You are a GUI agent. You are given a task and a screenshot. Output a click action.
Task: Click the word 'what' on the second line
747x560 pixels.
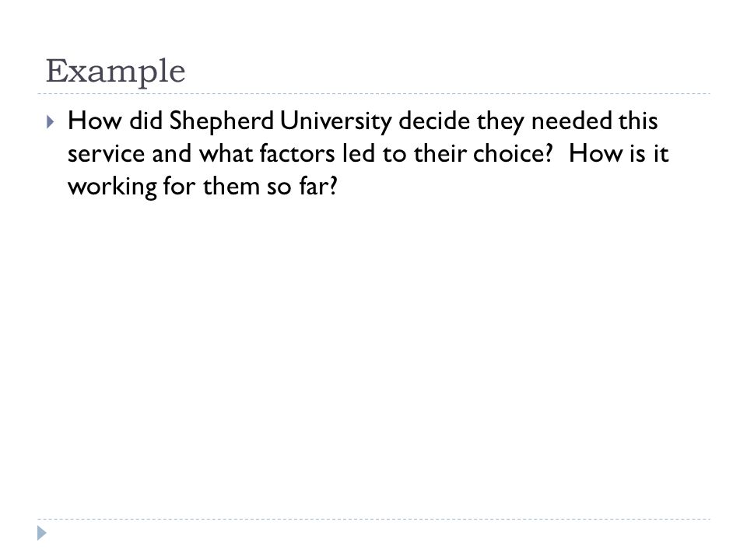(226, 153)
